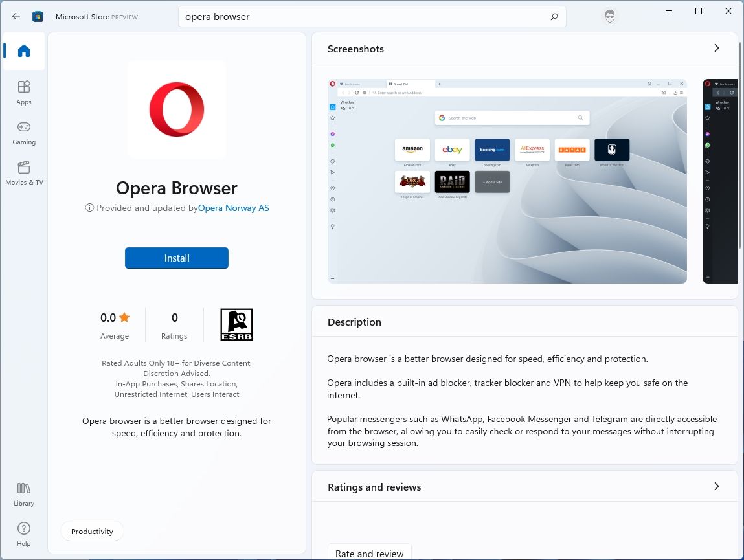Viewport: 744px width, 560px height.
Task: Close the Microsoft Store window
Action: [728, 11]
